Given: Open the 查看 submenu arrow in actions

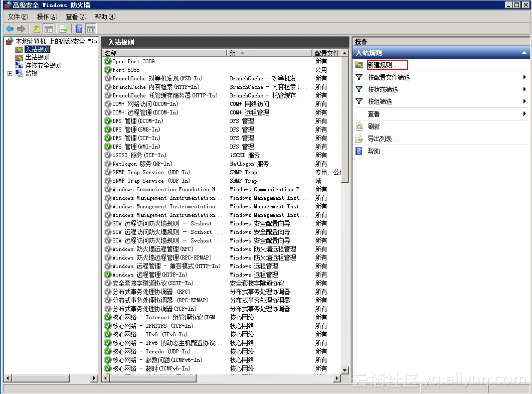Looking at the screenshot, I should 524,114.
